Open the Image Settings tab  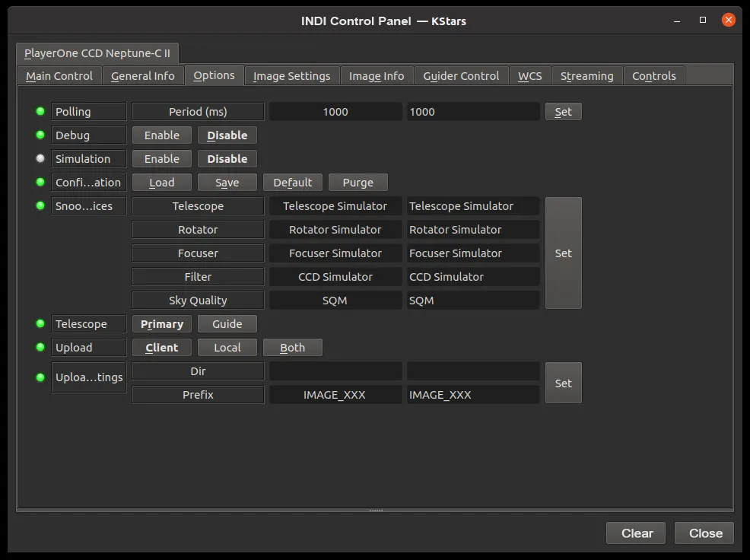[292, 76]
